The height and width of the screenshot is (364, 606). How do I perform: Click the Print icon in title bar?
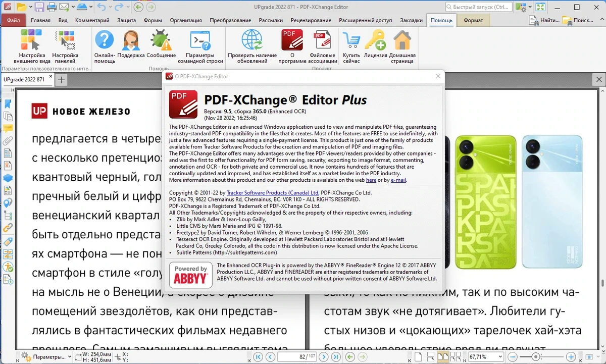52,7
